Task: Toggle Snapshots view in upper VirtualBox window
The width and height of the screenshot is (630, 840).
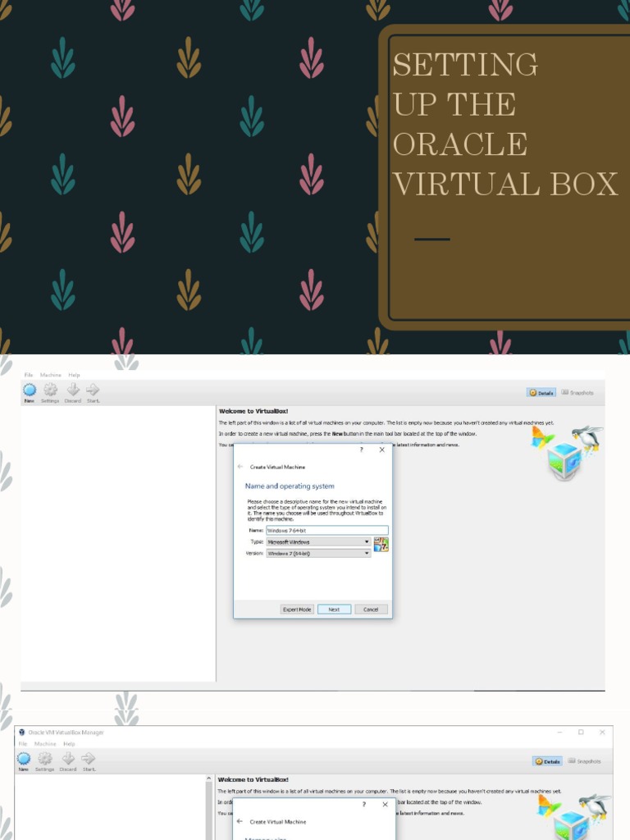Action: (x=577, y=393)
